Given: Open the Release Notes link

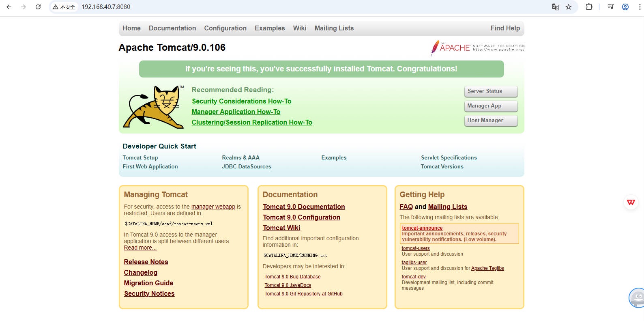Looking at the screenshot, I should coord(146,262).
